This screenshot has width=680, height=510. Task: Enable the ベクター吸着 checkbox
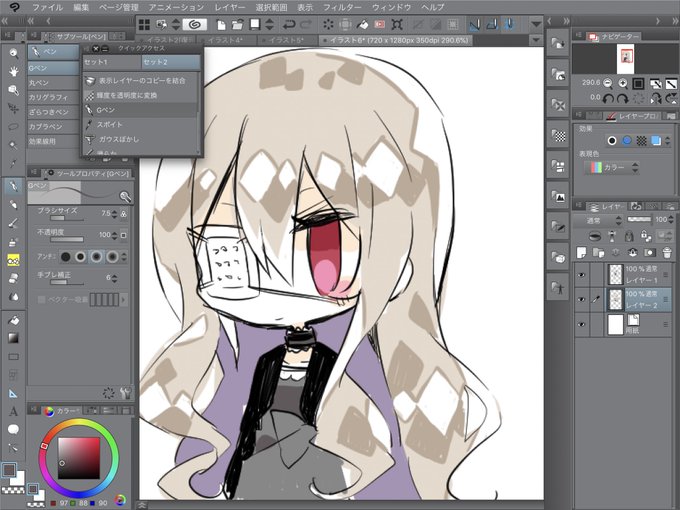(42, 299)
